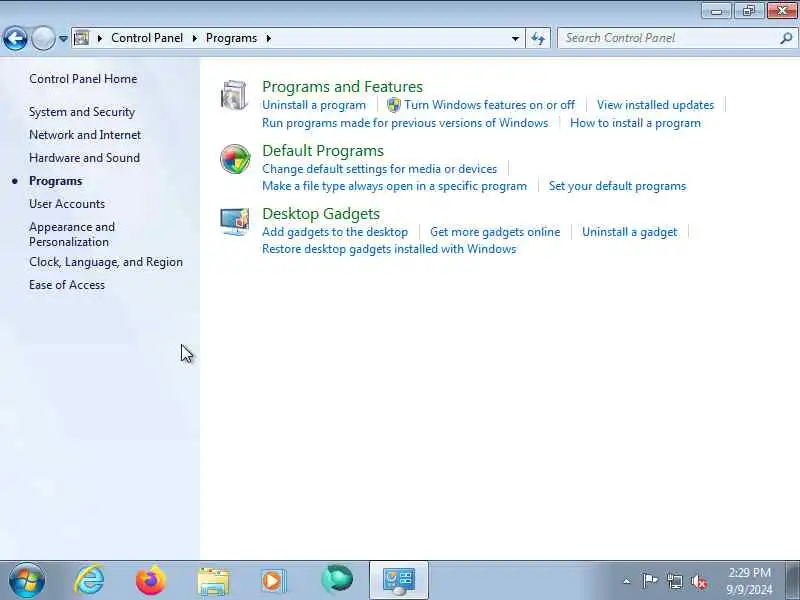This screenshot has width=800, height=600.
Task: Open Run programs made for previous versions
Action: tap(405, 123)
